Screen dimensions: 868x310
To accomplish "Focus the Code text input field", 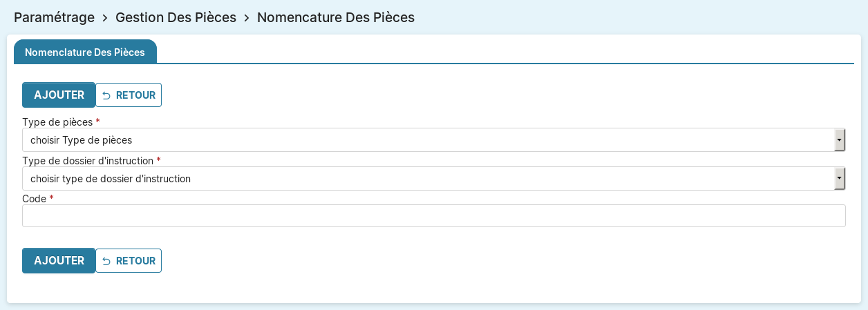I will coord(433,215).
